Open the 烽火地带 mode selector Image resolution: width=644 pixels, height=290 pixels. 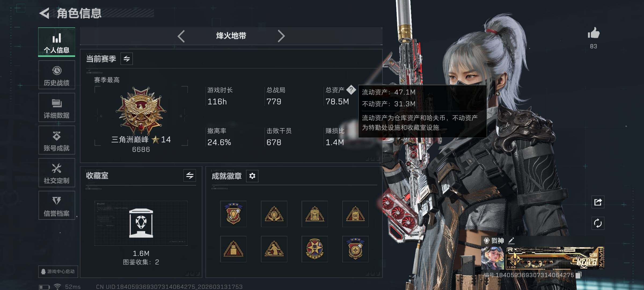click(x=231, y=36)
